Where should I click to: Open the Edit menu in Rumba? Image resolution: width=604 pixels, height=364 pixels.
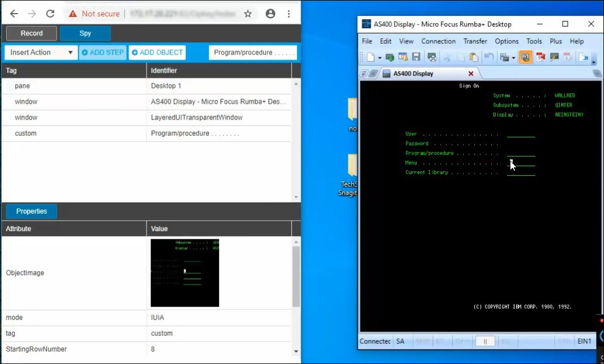[385, 41]
